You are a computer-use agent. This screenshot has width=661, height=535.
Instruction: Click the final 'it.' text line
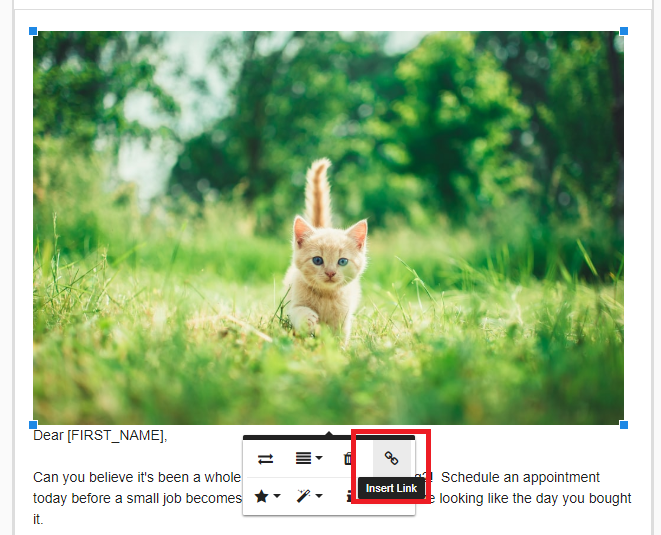(38, 519)
